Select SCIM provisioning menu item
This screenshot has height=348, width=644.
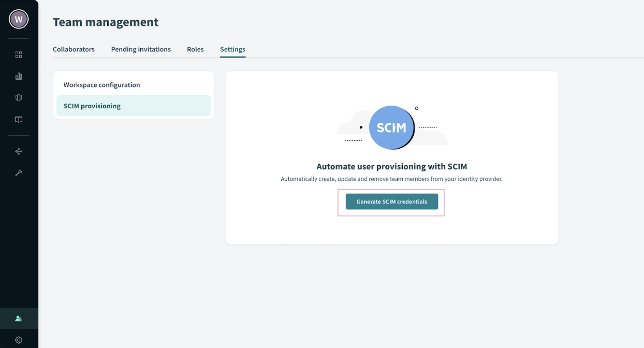coord(92,106)
